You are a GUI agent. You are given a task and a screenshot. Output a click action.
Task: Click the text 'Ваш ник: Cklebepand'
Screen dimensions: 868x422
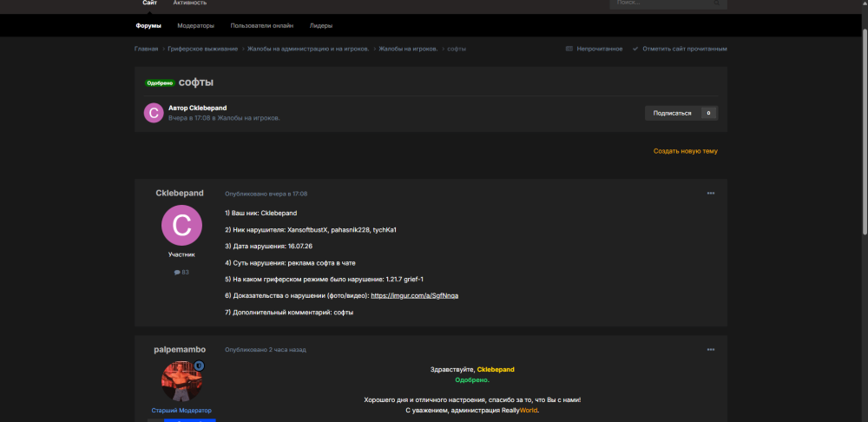click(x=261, y=213)
